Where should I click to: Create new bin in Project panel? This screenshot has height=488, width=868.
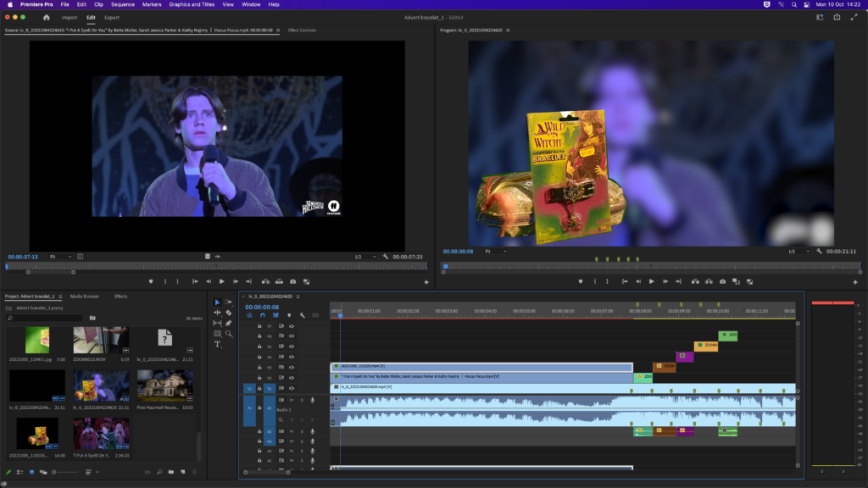pyautogui.click(x=171, y=472)
